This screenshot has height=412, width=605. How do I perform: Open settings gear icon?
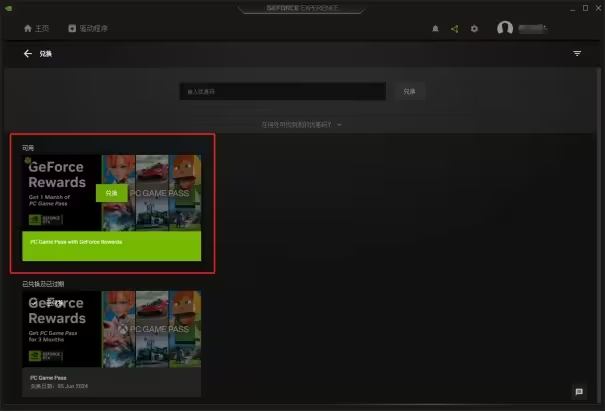coord(474,29)
